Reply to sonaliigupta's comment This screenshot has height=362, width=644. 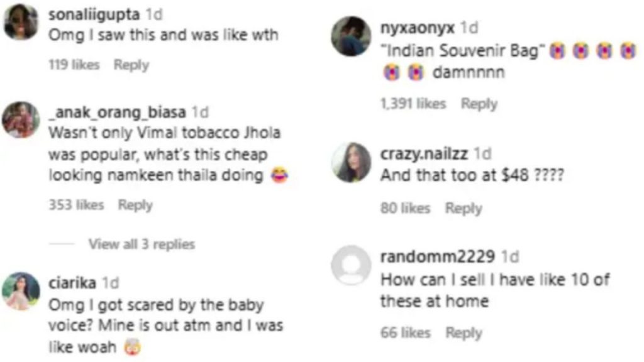coord(131,65)
